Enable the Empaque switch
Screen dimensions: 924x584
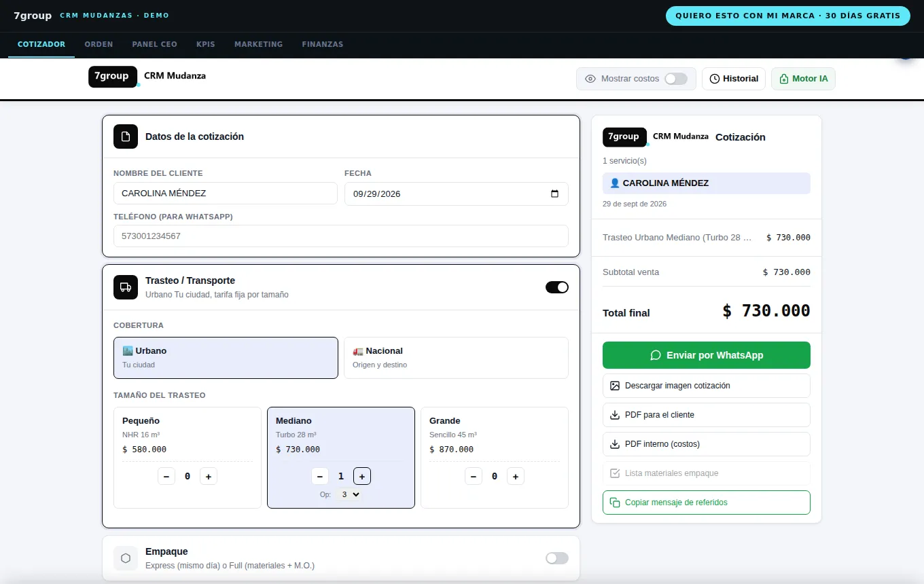click(557, 558)
